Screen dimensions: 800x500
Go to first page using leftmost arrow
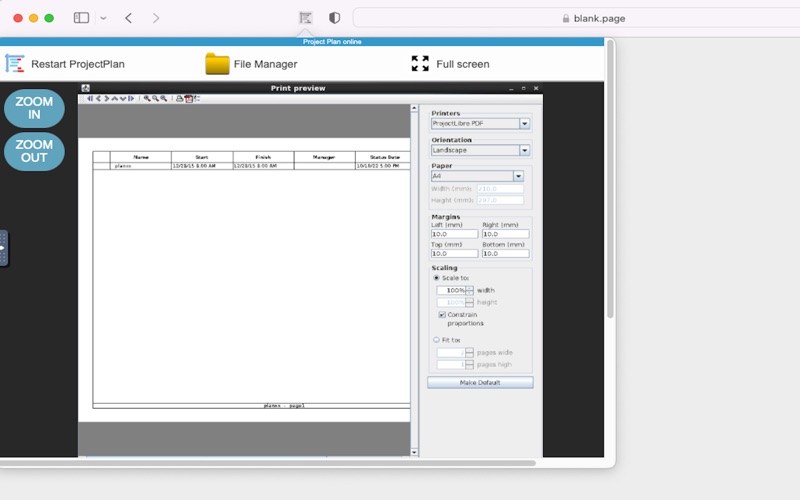[90, 98]
